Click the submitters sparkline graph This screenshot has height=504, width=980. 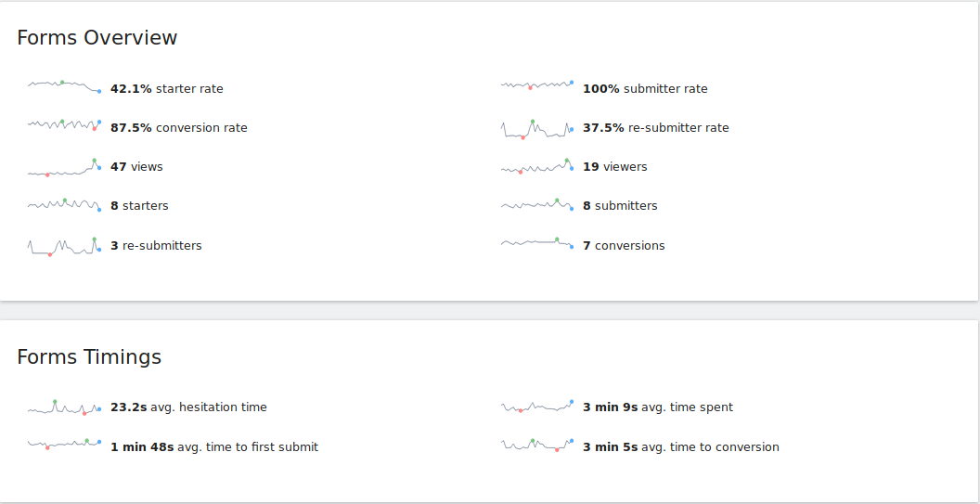(537, 204)
